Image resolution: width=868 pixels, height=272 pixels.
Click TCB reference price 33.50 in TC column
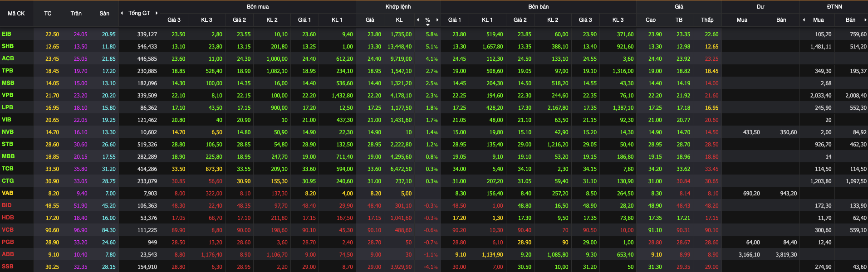[52, 169]
